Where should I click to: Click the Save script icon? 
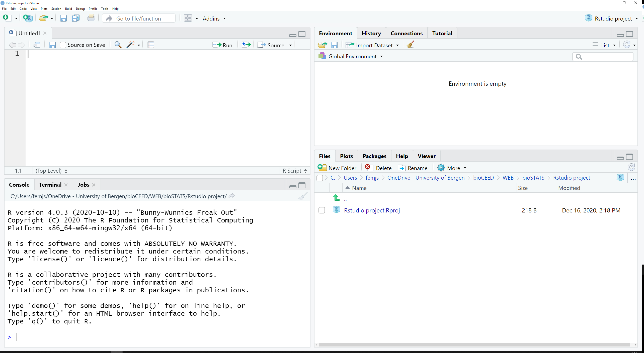(x=52, y=45)
